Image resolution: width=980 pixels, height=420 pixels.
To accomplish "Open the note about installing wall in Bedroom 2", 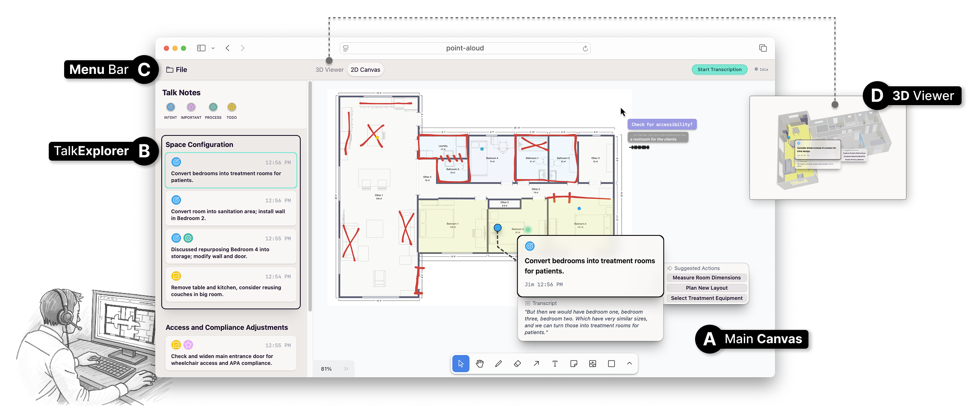I will (x=231, y=209).
